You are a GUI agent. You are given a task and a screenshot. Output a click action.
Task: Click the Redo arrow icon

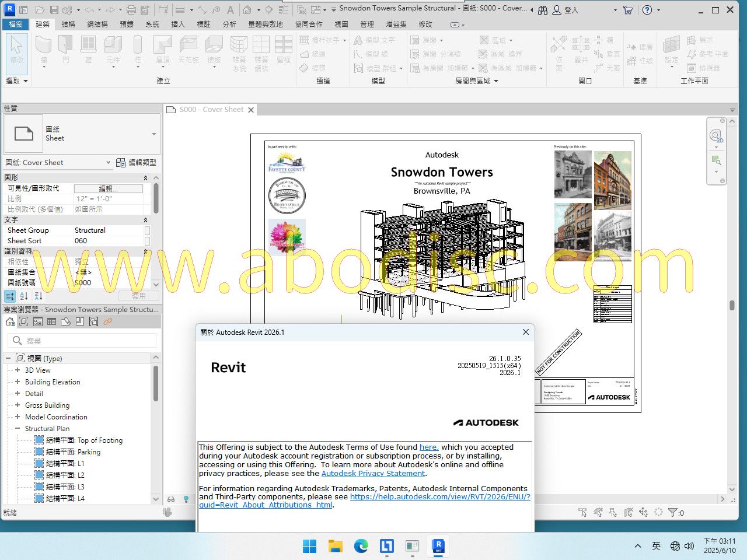pos(110,10)
